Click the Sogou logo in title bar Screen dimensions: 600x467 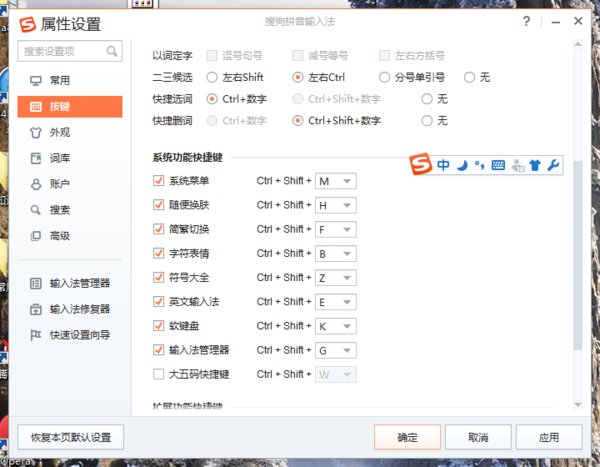coord(28,24)
